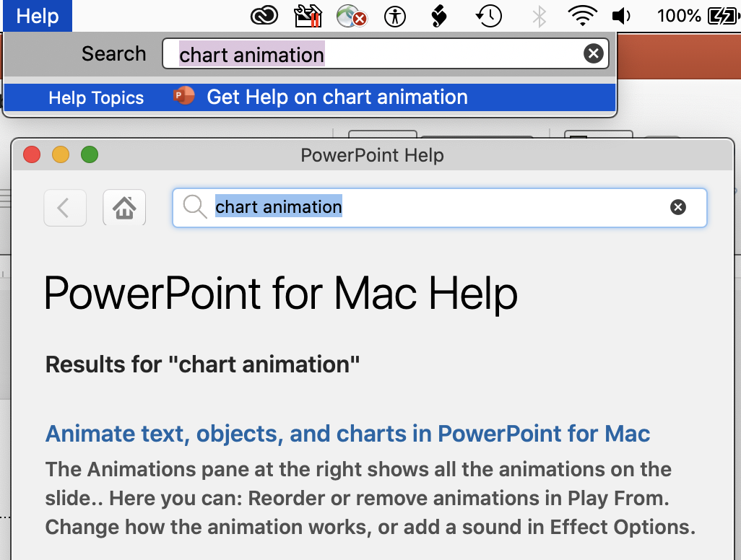Clear the Help menu search field
Viewport: 741px width, 560px height.
593,53
